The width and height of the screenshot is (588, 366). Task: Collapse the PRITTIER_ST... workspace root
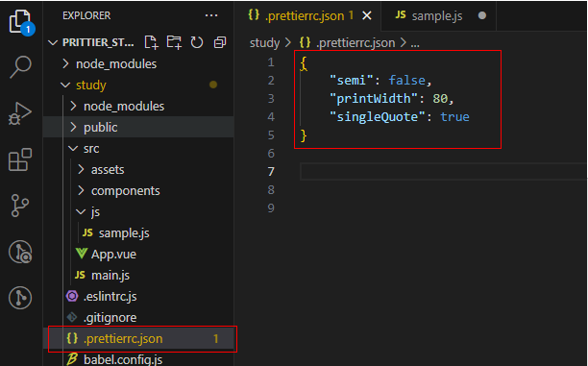pos(53,43)
